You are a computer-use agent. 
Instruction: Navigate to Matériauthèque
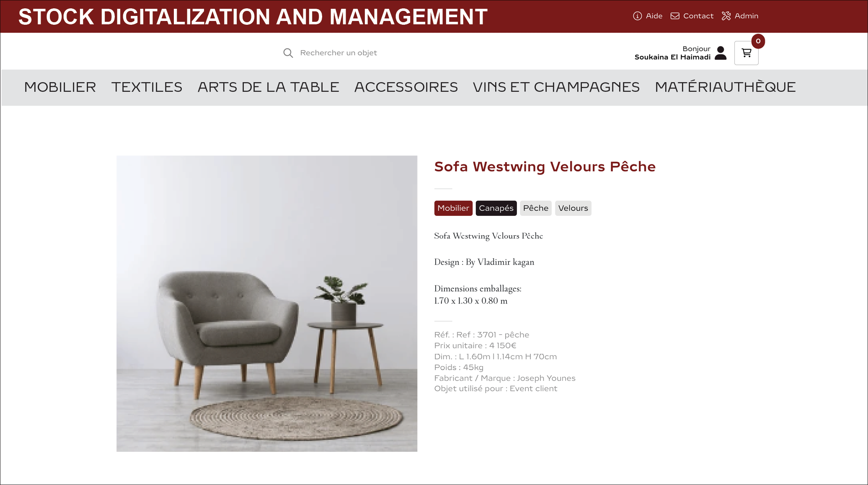click(725, 87)
